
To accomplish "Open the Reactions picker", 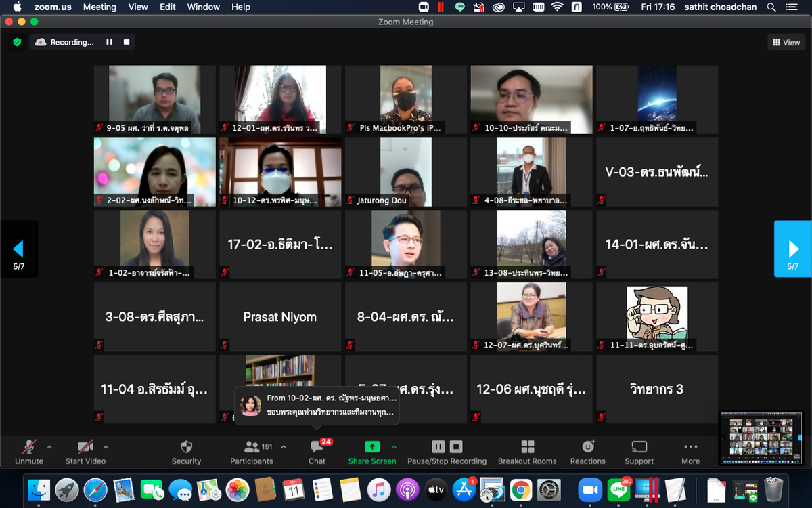I will pos(587,452).
